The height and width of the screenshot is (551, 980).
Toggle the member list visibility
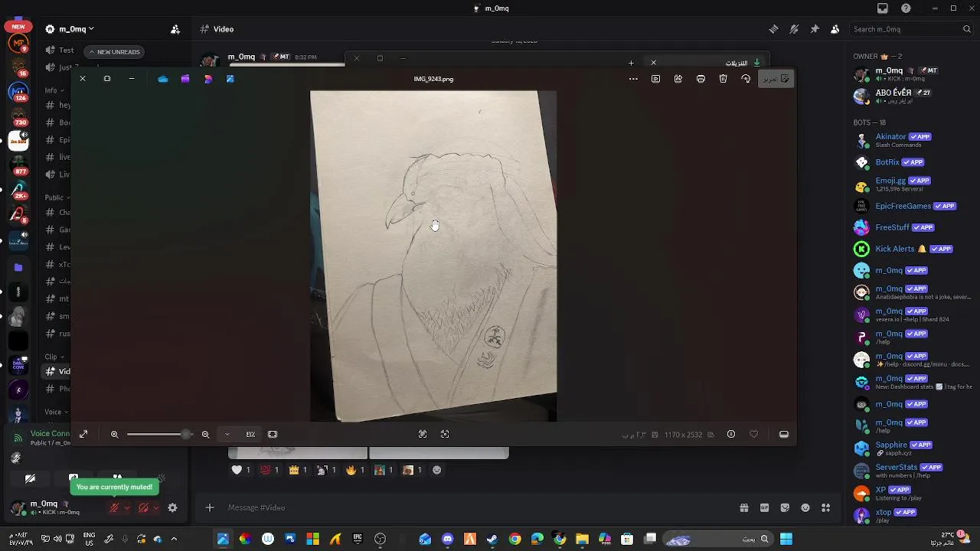click(x=835, y=29)
